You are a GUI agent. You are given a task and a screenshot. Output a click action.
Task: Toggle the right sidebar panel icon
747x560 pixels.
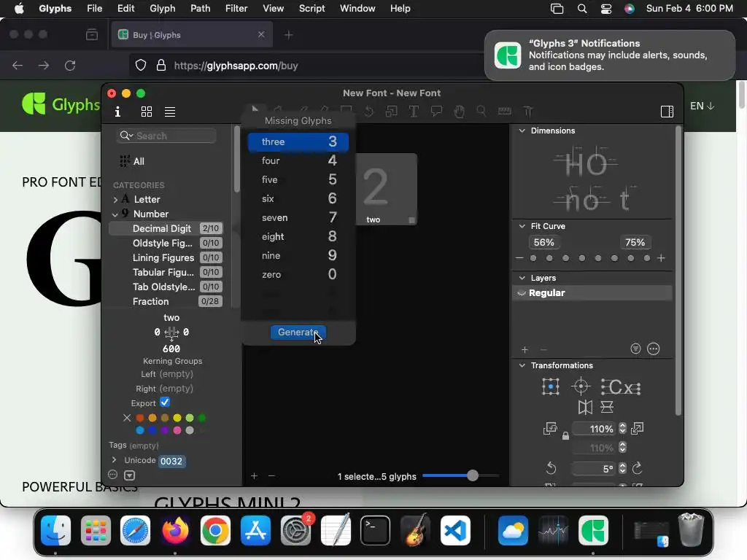(x=667, y=112)
